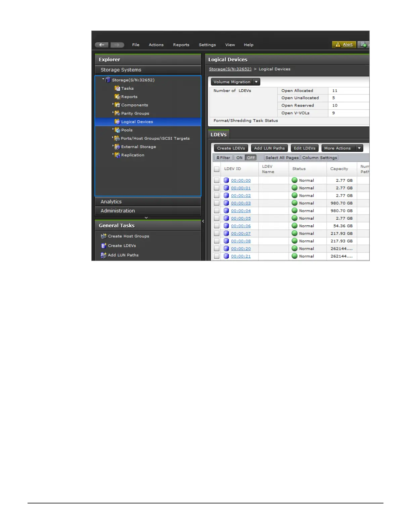Open the More Actions dropdown arrow
The width and height of the screenshot is (411, 532).
(x=359, y=148)
